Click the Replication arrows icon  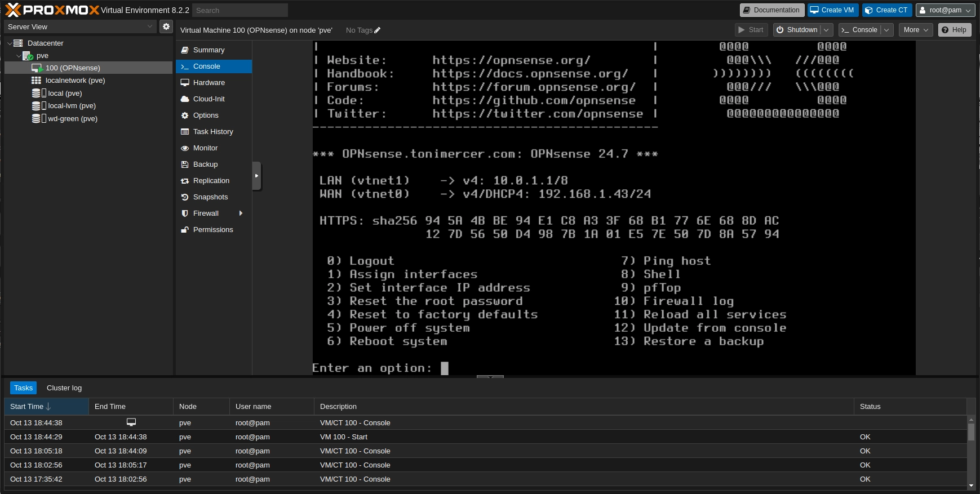tap(184, 181)
